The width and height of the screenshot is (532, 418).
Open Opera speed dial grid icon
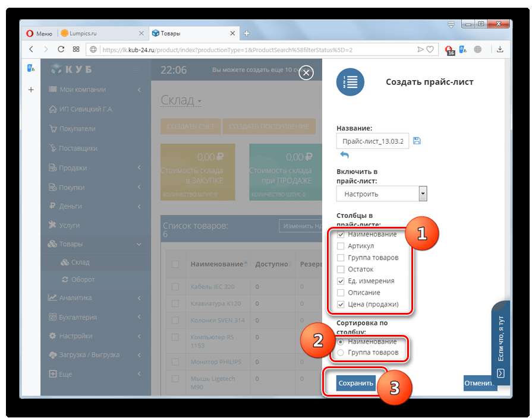(76, 49)
